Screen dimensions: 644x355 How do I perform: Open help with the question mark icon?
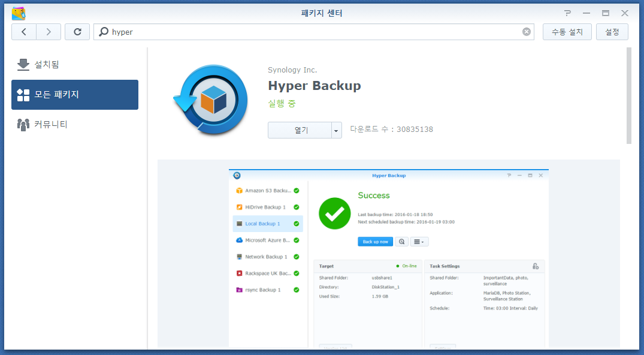point(567,13)
